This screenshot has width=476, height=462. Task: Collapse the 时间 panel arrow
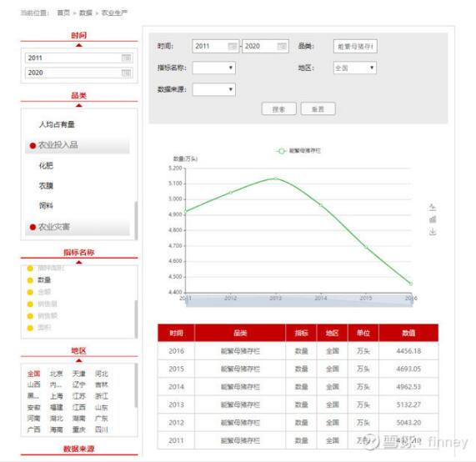[x=79, y=45]
